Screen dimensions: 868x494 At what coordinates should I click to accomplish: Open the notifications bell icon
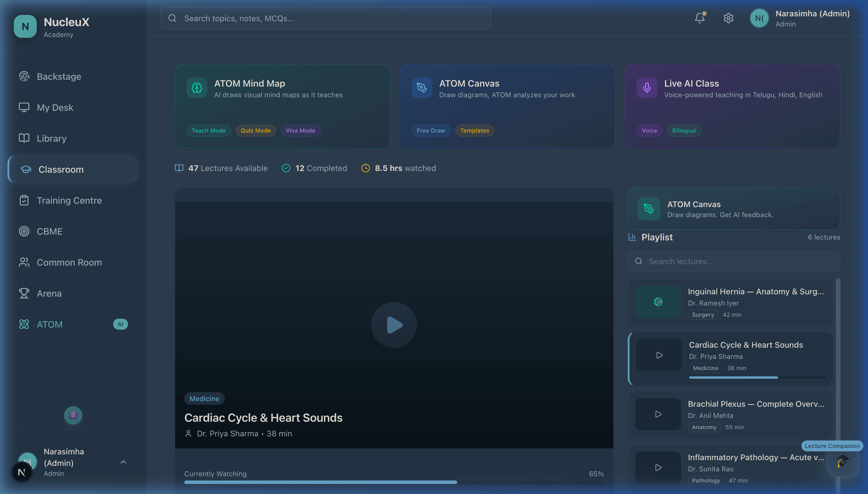pos(699,18)
